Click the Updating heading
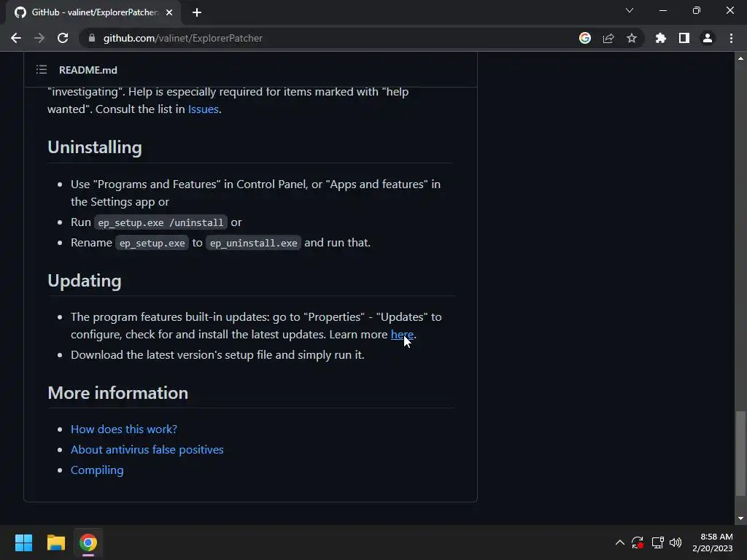Image resolution: width=747 pixels, height=560 pixels. tap(85, 281)
